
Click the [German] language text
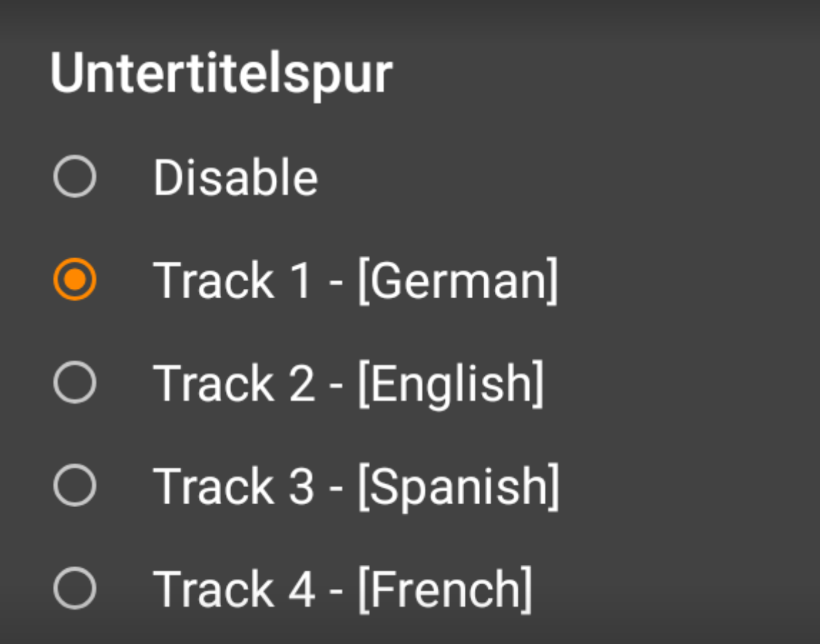pyautogui.click(x=458, y=280)
